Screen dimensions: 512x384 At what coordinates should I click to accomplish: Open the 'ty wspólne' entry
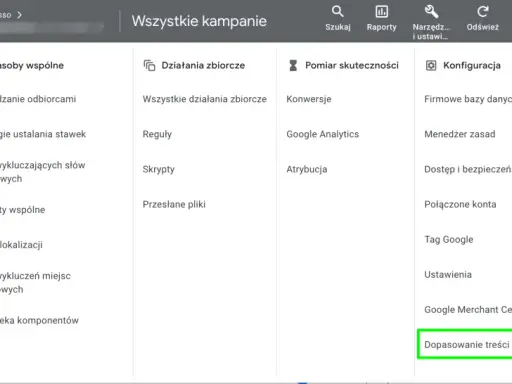coord(23,210)
